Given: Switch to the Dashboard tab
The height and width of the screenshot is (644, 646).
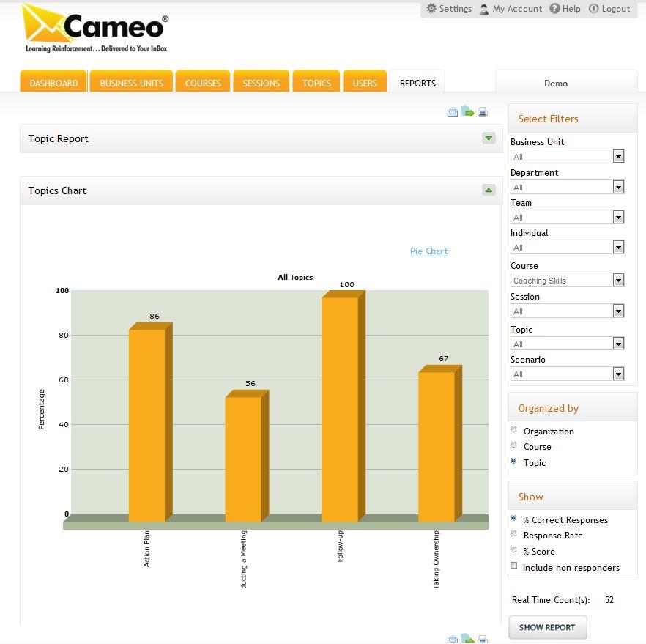Looking at the screenshot, I should coord(53,83).
